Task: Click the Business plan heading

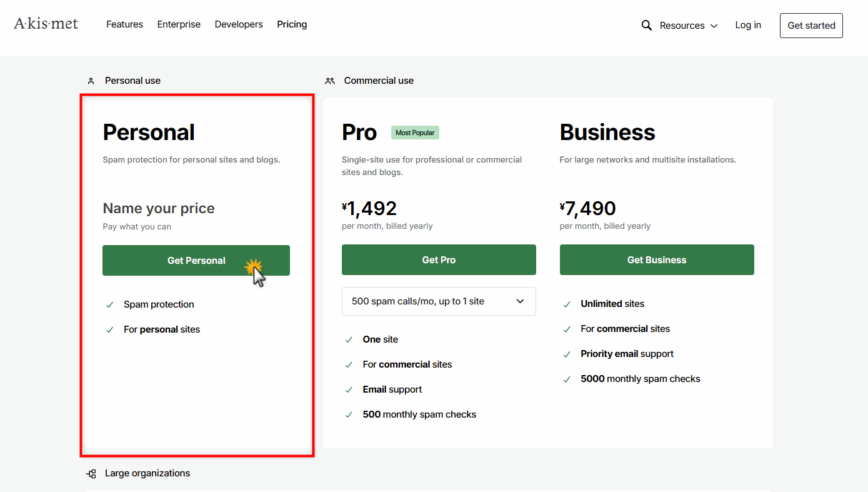Action: pyautogui.click(x=607, y=133)
